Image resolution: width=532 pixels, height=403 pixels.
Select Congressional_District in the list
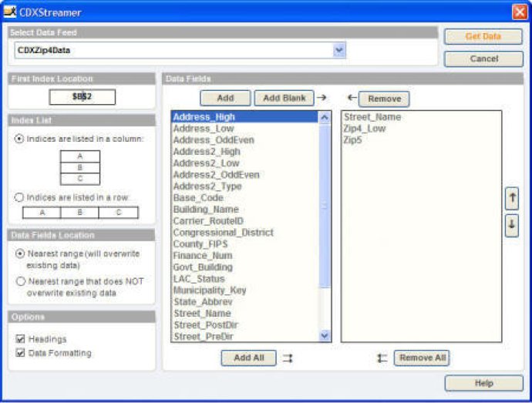click(x=245, y=233)
